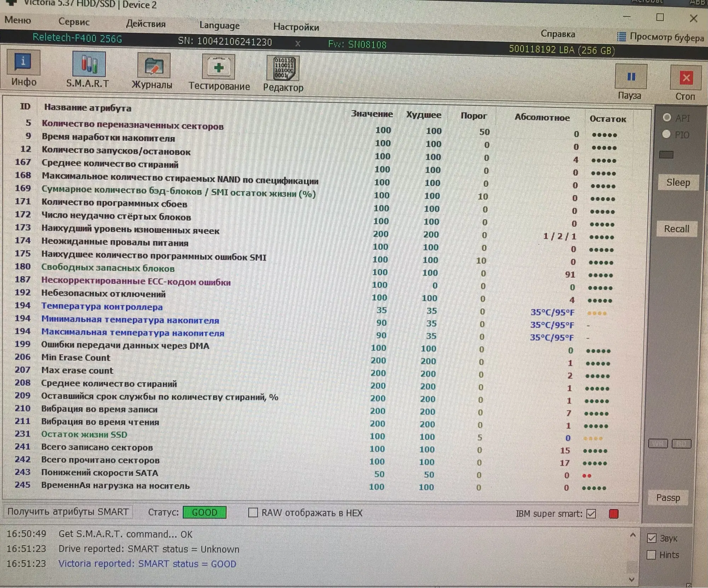The width and height of the screenshot is (708, 588).
Task: Select the API radio button
Action: pos(667,117)
